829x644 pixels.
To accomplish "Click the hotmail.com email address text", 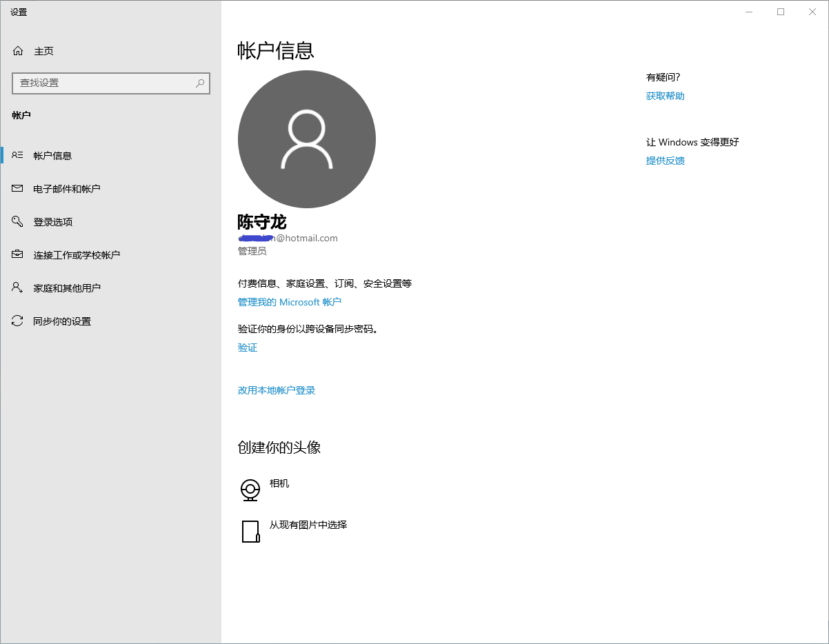I will pos(288,239).
